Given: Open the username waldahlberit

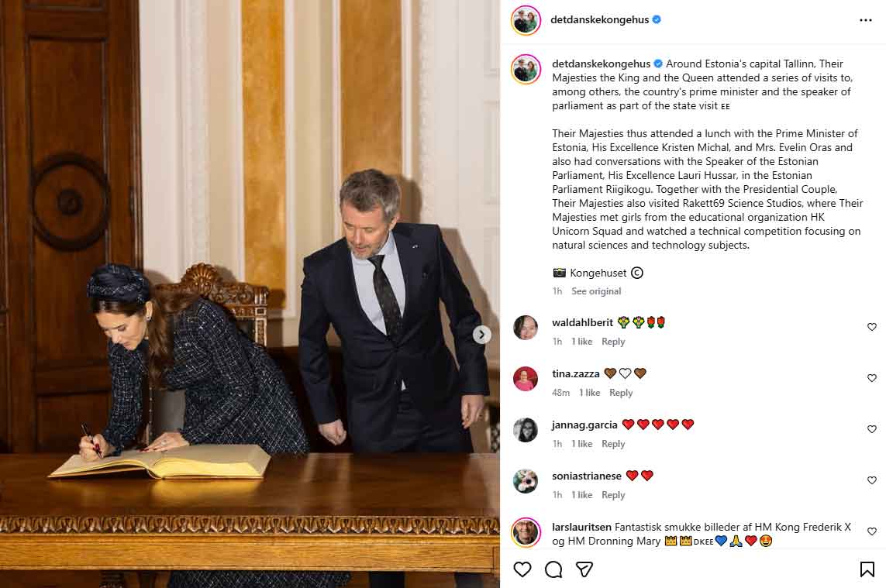Looking at the screenshot, I should click(583, 322).
